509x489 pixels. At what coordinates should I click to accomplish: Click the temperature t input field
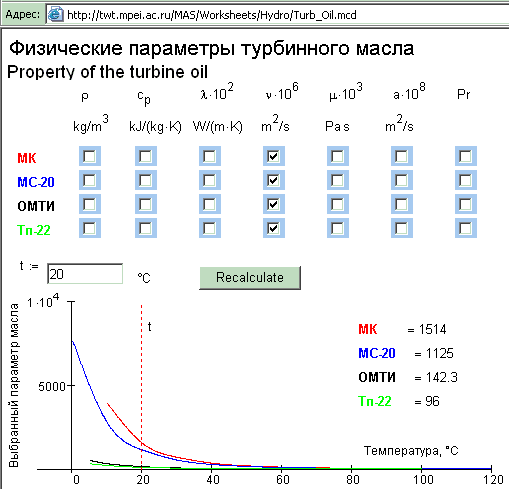[x=85, y=274]
